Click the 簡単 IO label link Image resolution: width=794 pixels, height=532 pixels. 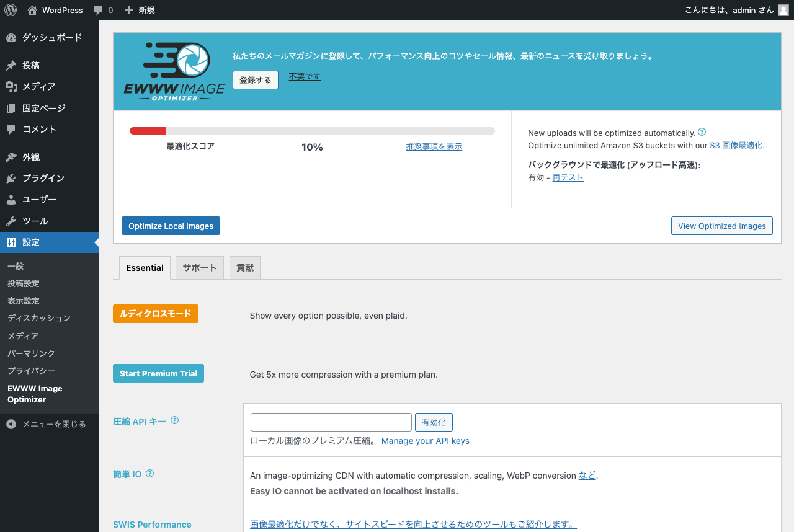click(127, 474)
